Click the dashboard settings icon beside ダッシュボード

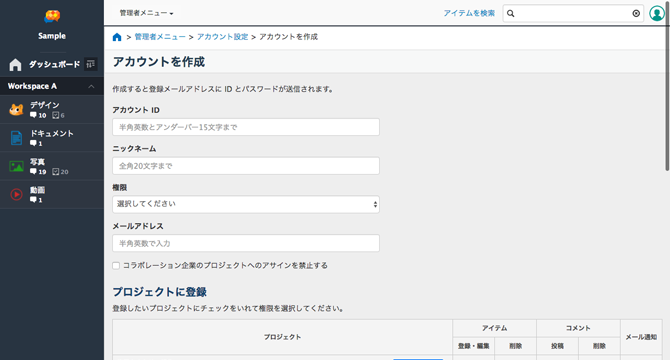(x=91, y=64)
